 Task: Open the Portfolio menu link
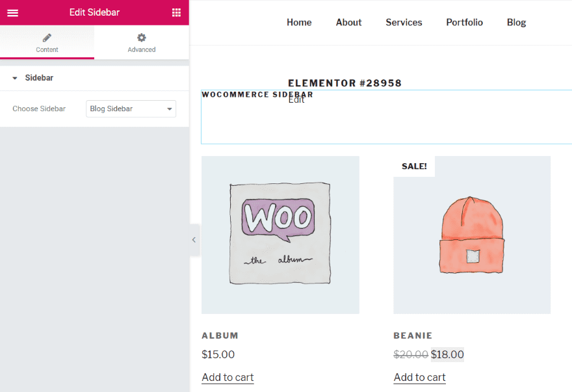pyautogui.click(x=464, y=22)
